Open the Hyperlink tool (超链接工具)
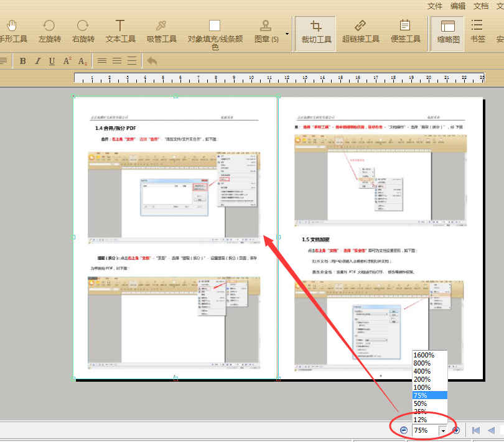The height and width of the screenshot is (442, 504). coord(361,32)
